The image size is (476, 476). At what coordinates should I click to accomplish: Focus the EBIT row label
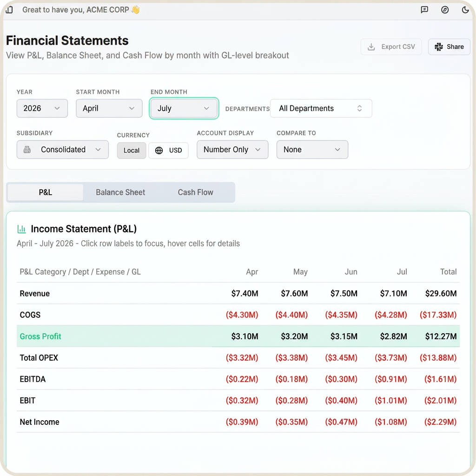pos(27,400)
